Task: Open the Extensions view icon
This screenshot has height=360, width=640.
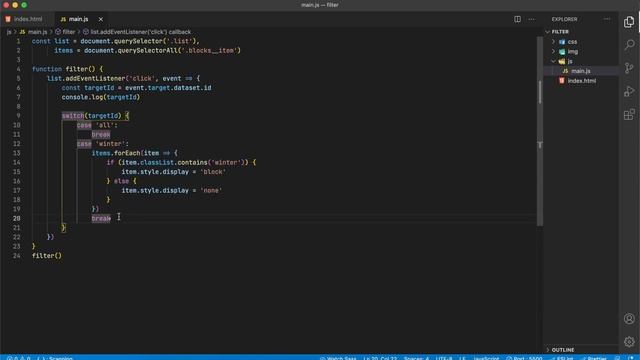Action: coord(629,114)
